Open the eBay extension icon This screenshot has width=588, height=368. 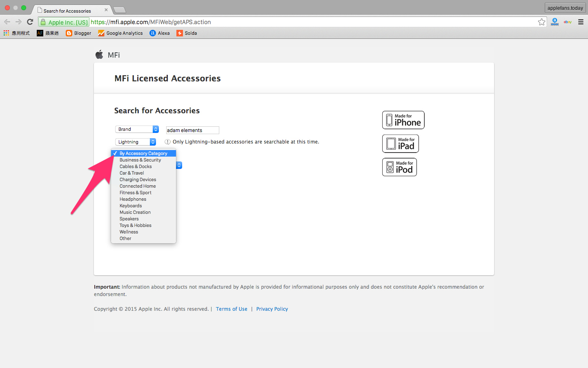click(x=568, y=22)
